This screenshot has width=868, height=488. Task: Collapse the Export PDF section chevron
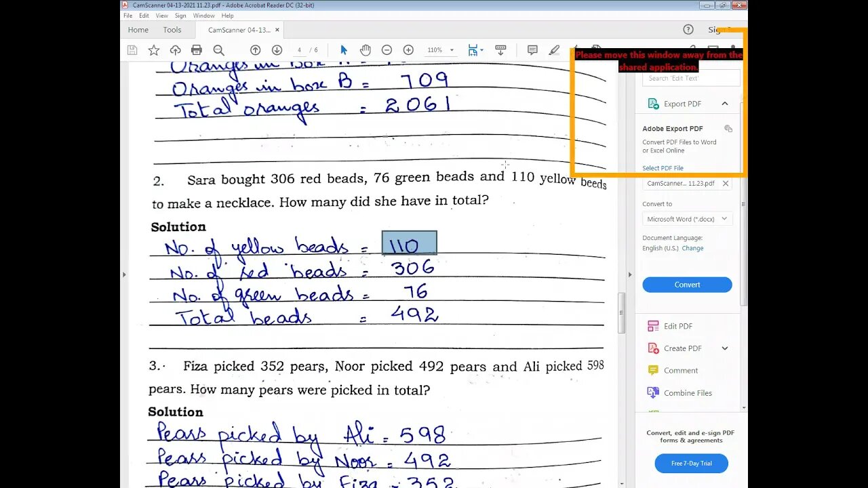(725, 104)
